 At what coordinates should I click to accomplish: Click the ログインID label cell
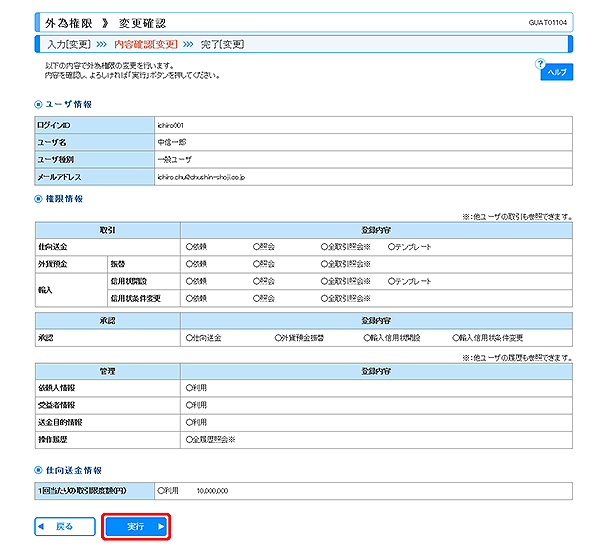95,125
